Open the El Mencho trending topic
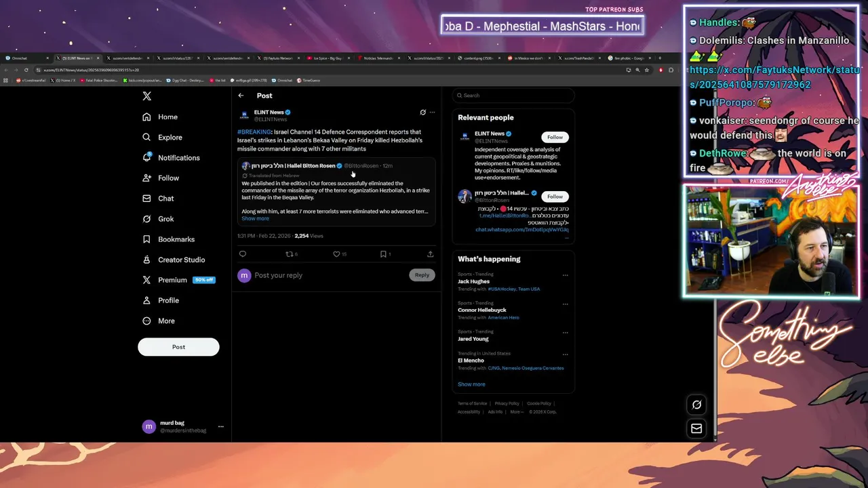The width and height of the screenshot is (868, 488). pyautogui.click(x=471, y=361)
